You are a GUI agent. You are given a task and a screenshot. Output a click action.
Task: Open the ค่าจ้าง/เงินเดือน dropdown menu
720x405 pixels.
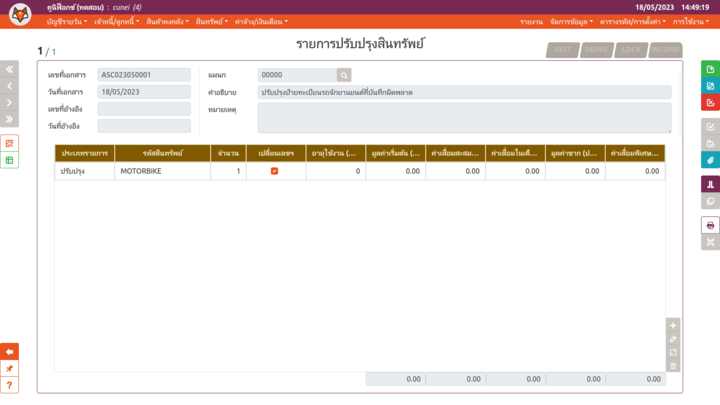click(x=261, y=22)
